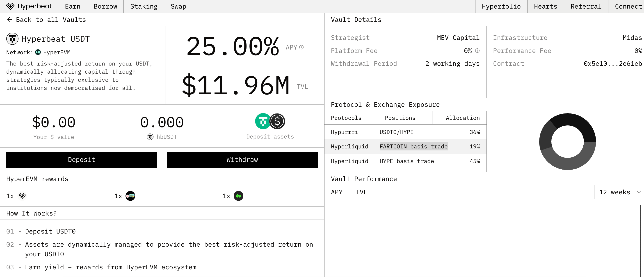Click the green-eyed reward icon
This screenshot has height=277, width=644.
238,196
